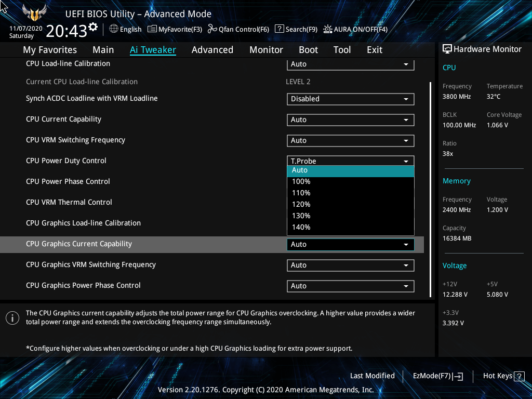Expand CPU Graphics Power Phase Control dropdown
532x399 pixels.
350,286
